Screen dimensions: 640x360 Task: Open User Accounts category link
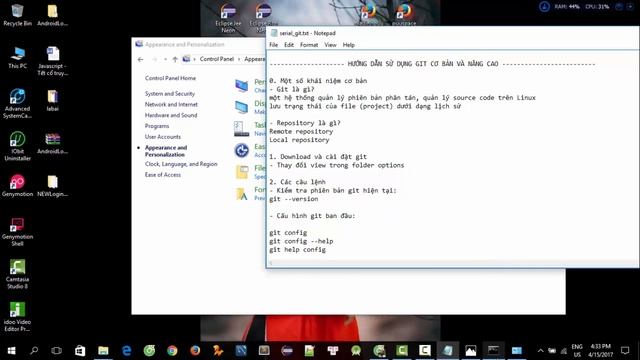point(163,137)
